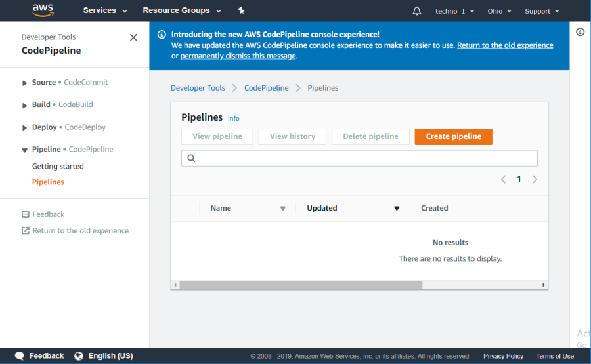The image size is (591, 364).
Task: Click Info link next to Pipelines
Action: [233, 118]
